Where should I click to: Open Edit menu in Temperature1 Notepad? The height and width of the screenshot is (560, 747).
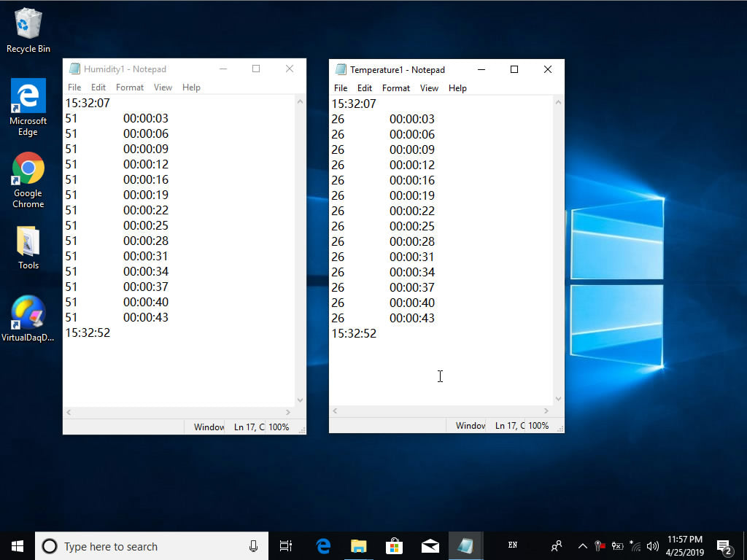(x=365, y=88)
